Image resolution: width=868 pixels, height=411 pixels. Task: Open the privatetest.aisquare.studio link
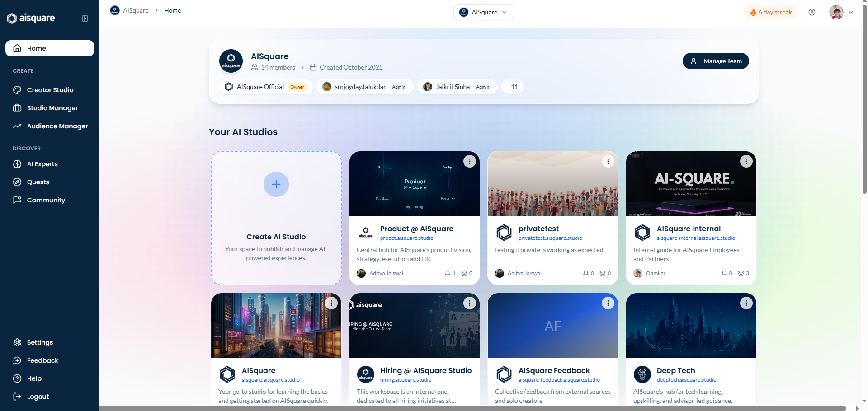click(550, 238)
